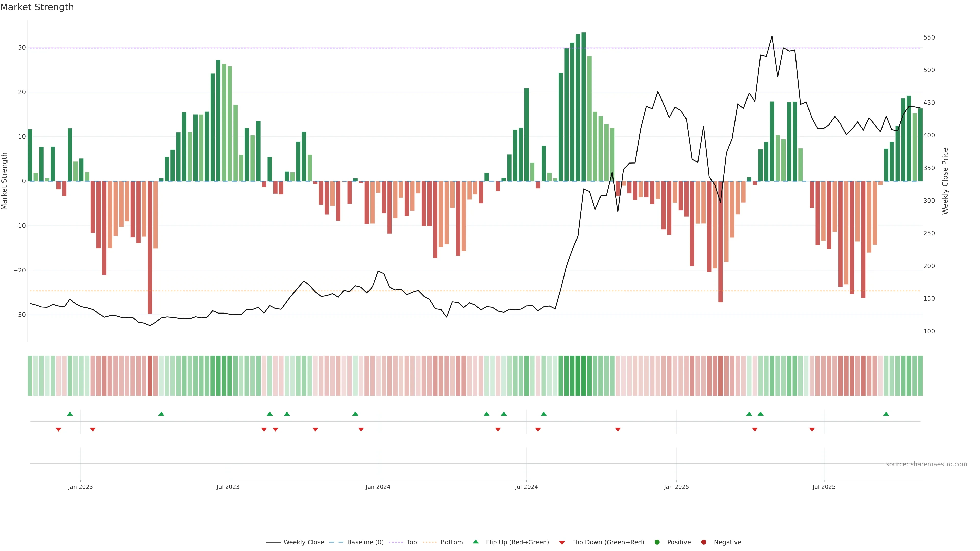The height and width of the screenshot is (551, 980).
Task: Click the leftmost green flip-up triangle marker
Action: 70,414
